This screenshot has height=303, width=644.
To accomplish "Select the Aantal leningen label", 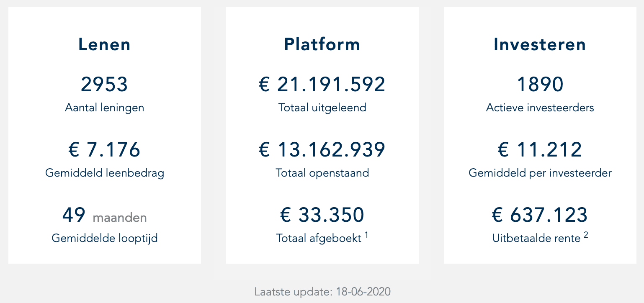I will click(104, 108).
